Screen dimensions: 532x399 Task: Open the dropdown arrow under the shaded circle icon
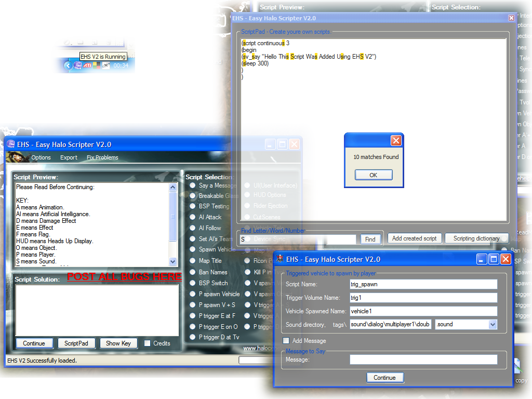(71, 45)
